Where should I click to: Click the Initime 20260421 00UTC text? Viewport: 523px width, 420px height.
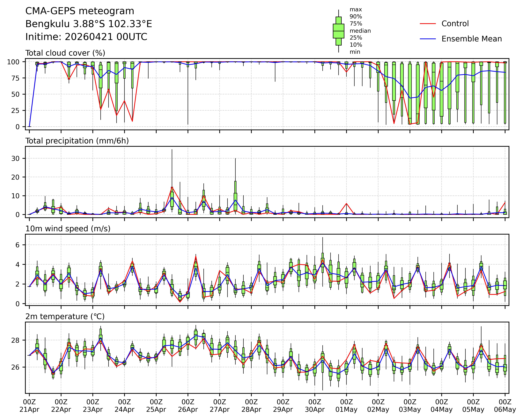pos(86,37)
